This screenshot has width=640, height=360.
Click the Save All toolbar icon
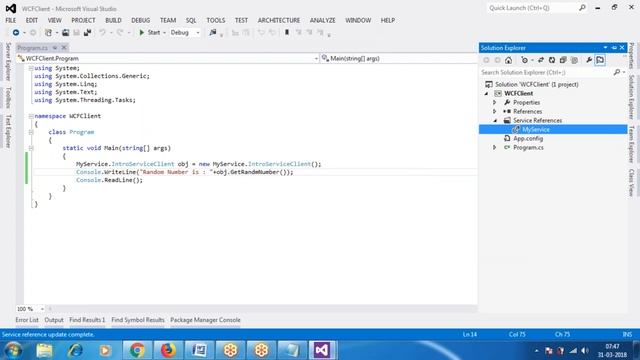click(87, 32)
